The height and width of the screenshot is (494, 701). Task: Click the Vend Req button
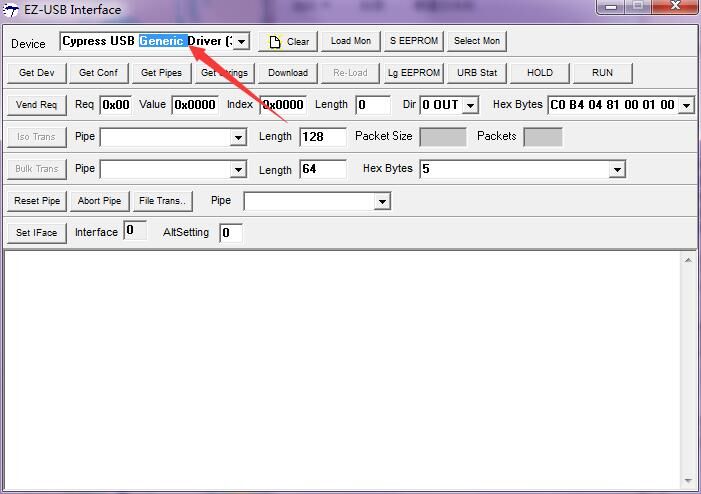coord(37,105)
